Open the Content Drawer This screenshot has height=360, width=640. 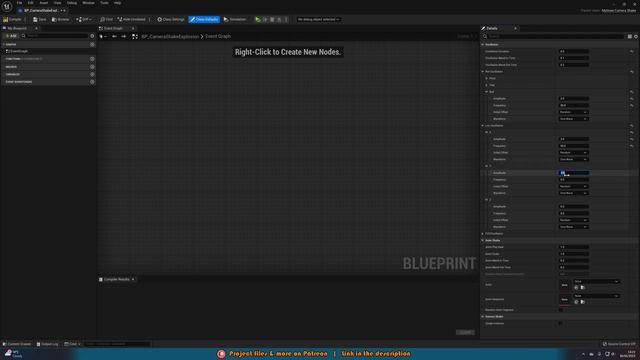pos(17,344)
